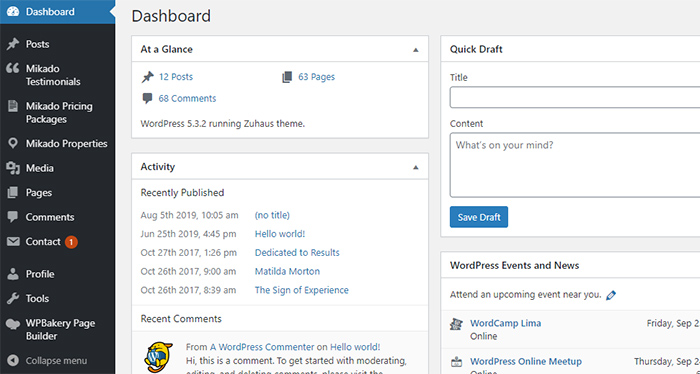The width and height of the screenshot is (700, 374).
Task: Click the Contact envelope icon
Action: pos(13,241)
